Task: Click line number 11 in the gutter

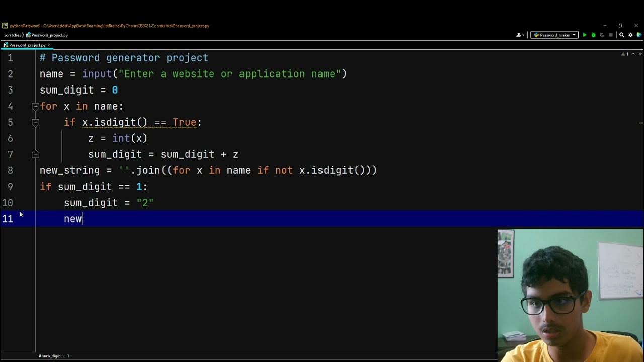Action: point(8,219)
